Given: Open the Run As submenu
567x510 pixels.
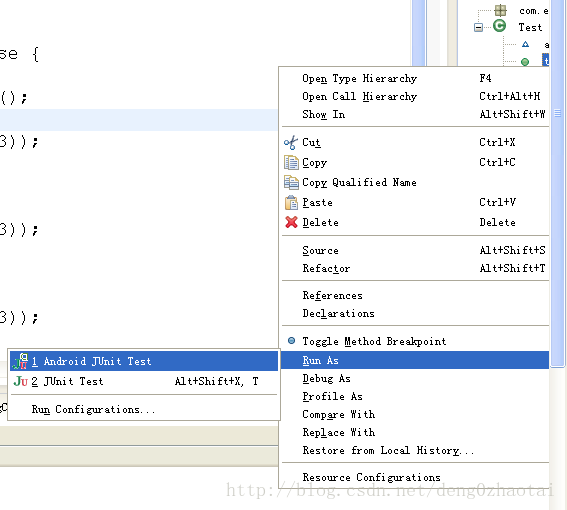Looking at the screenshot, I should [x=415, y=360].
